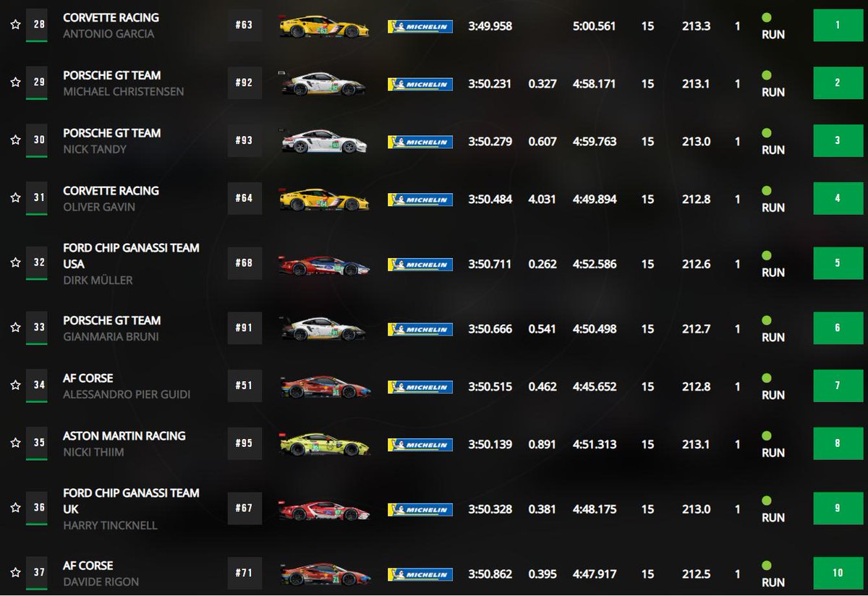Star the Michael Christensen Porsche entry
Image resolution: width=868 pixels, height=596 pixels.
(14, 82)
